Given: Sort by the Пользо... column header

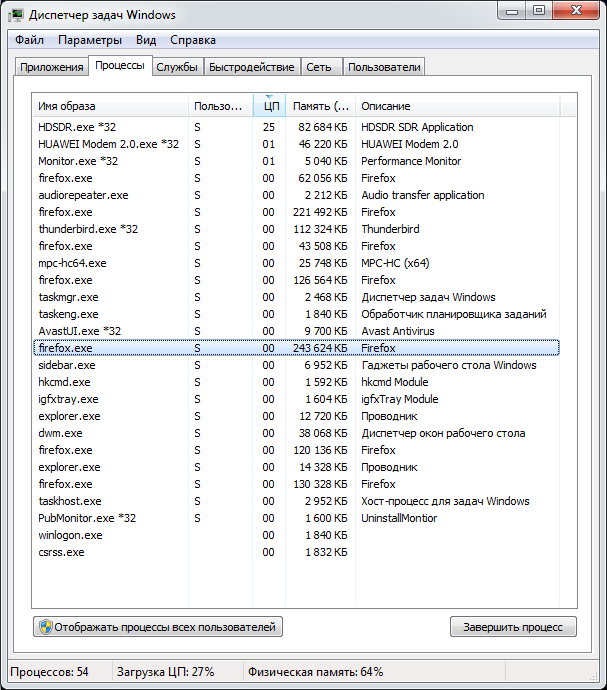Looking at the screenshot, I should coord(221,106).
